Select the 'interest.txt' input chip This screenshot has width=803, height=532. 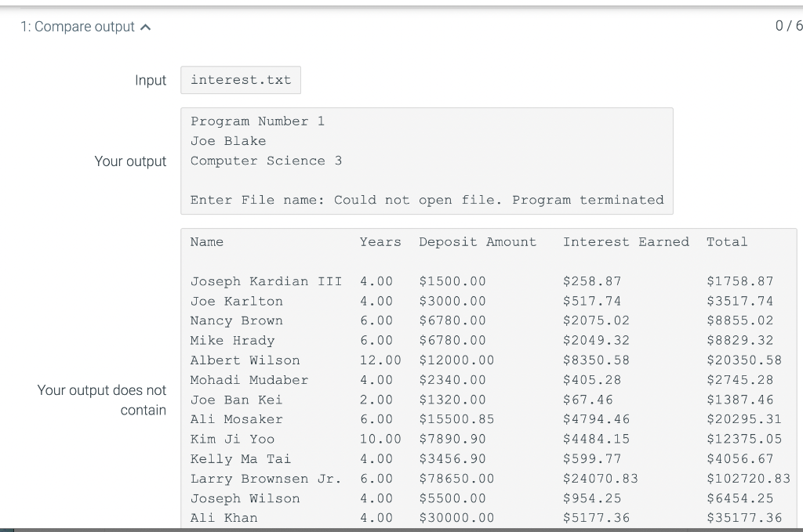[x=240, y=79]
